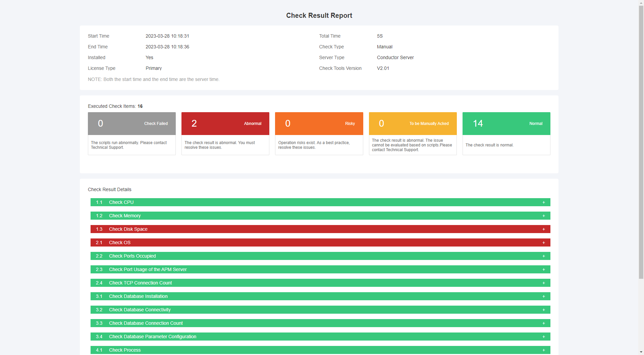This screenshot has width=644, height=355.
Task: Expand the 1.2 Check Memory plus sign
Action: 544,216
